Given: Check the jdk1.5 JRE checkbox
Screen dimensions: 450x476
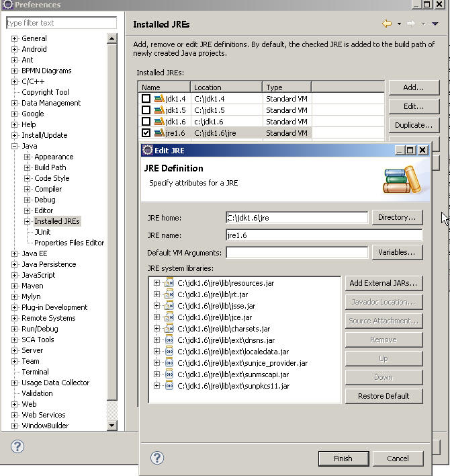Looking at the screenshot, I should [146, 110].
